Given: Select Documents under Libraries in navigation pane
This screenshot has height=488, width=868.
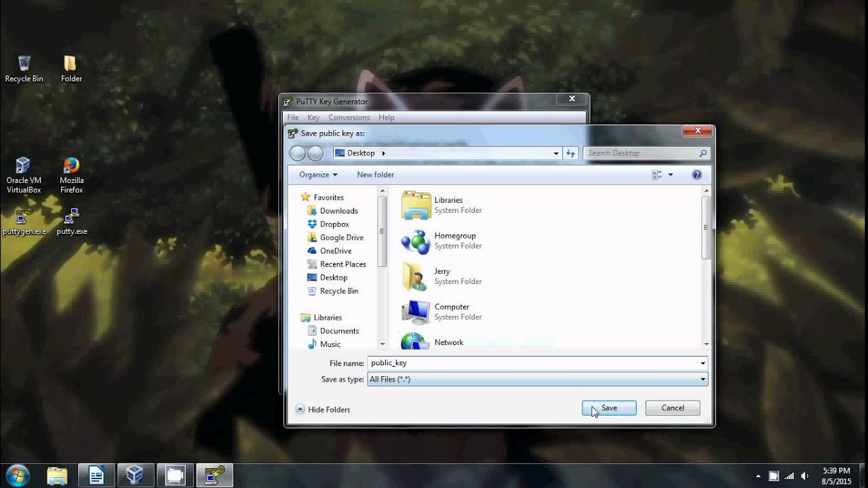Looking at the screenshot, I should [x=334, y=331].
